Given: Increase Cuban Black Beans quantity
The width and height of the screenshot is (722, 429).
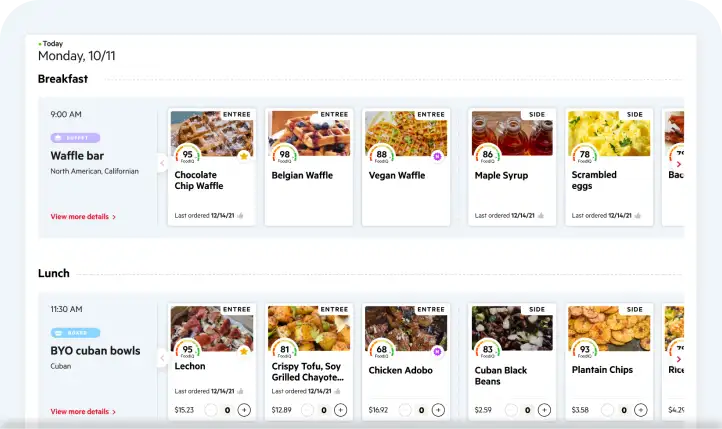Looking at the screenshot, I should click(x=544, y=410).
